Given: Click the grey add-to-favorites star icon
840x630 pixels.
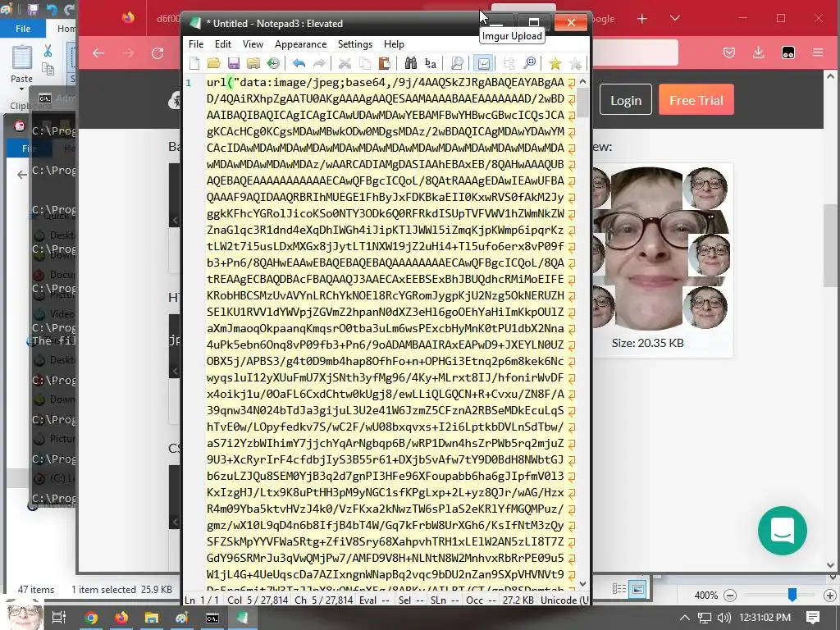Looking at the screenshot, I should point(575,63).
